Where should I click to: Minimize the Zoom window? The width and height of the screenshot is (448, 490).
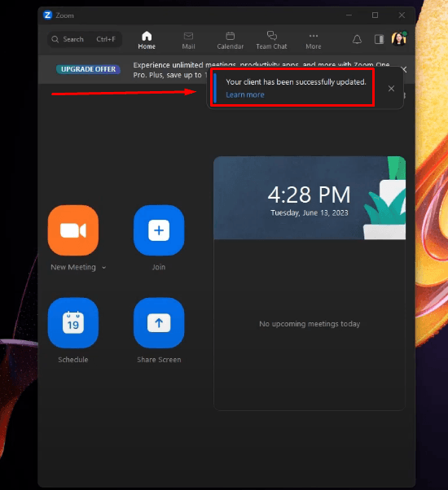coord(349,15)
